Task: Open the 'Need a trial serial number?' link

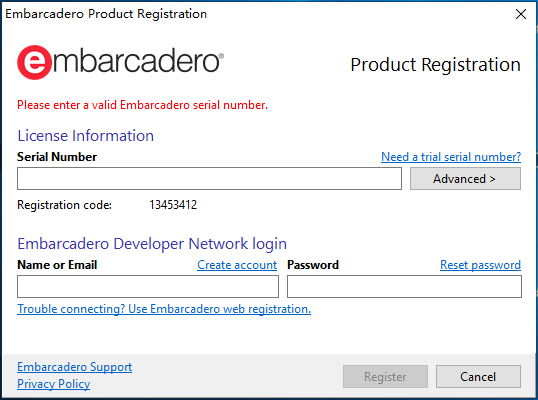Action: coord(451,157)
